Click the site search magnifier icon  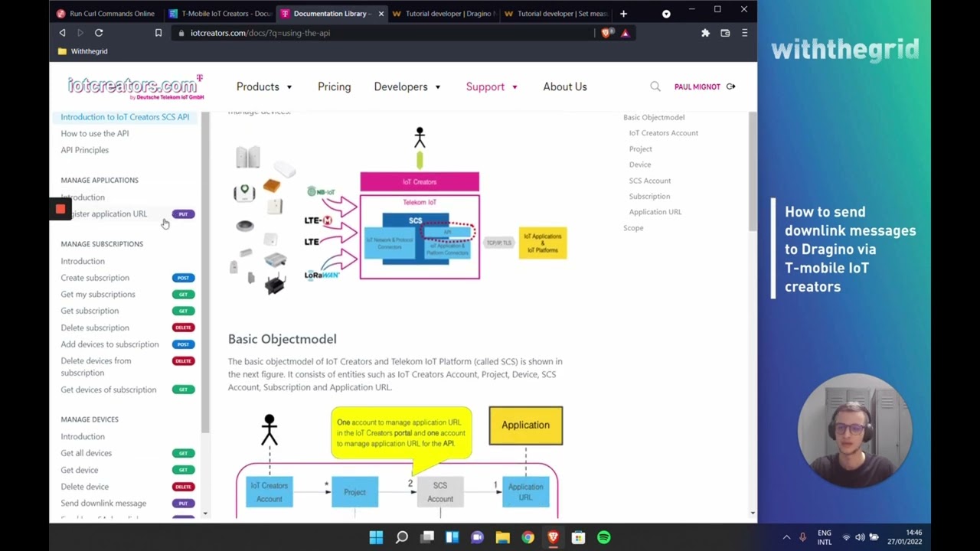point(655,86)
